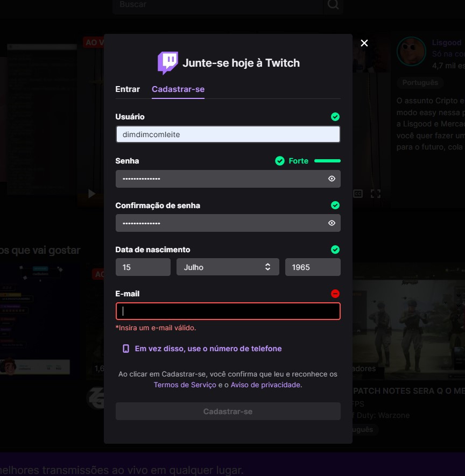Click the green check beside Data de nascimento
Screen dimensions: 465x476
(x=335, y=250)
